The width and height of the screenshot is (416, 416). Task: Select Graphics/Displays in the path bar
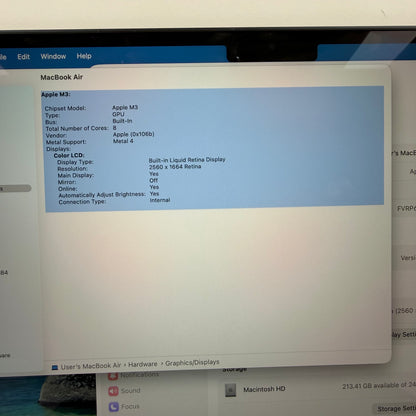(192, 363)
